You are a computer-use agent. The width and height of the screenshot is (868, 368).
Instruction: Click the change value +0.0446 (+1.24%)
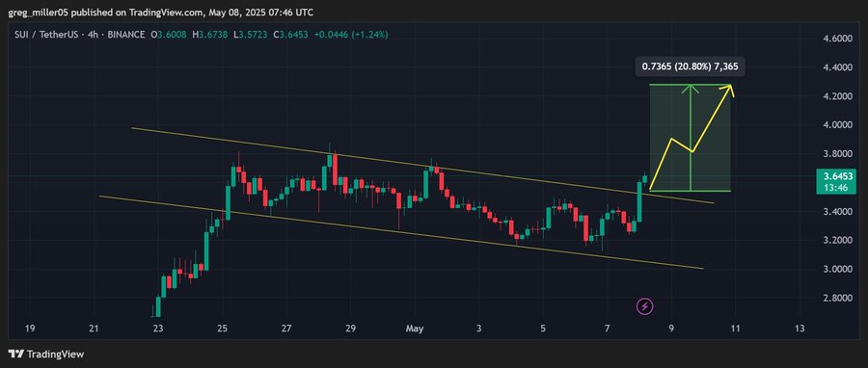click(x=351, y=35)
